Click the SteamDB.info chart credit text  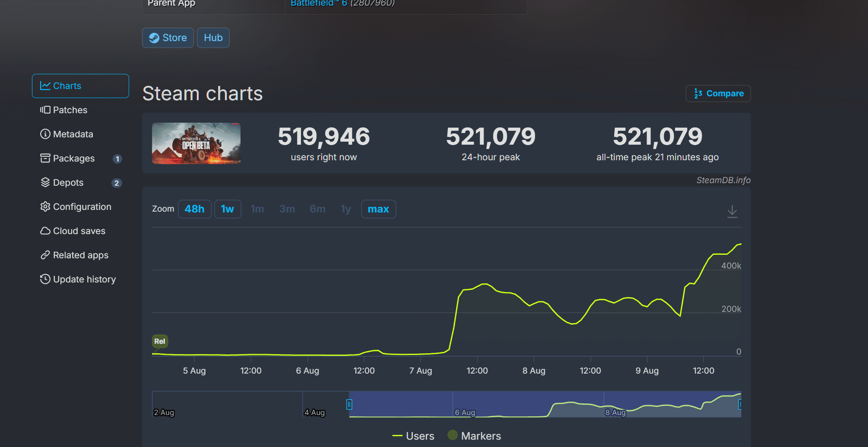[724, 180]
